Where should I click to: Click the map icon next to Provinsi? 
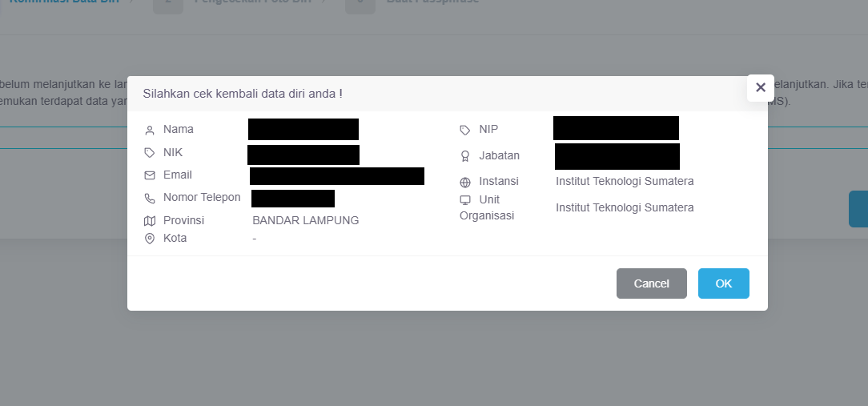(150, 221)
